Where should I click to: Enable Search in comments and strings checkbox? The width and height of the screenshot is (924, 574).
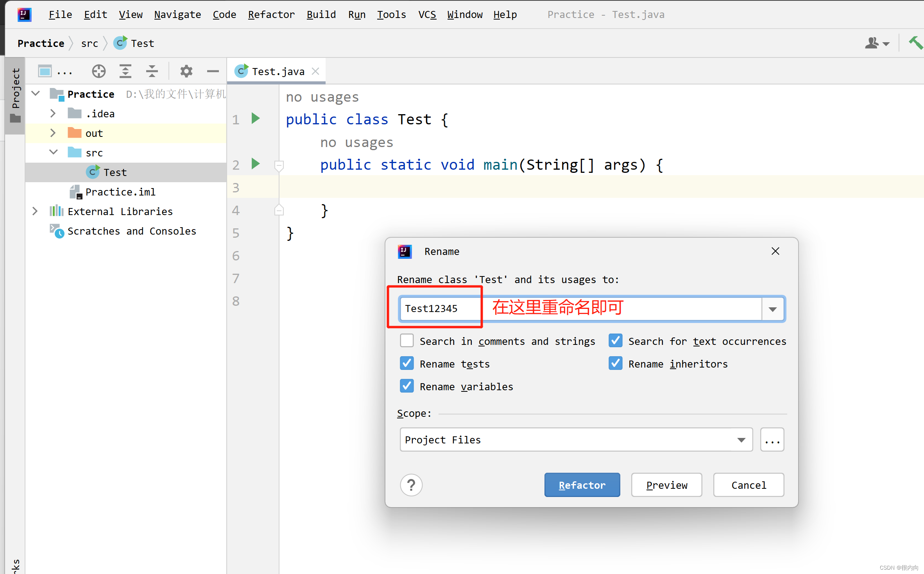coord(407,341)
